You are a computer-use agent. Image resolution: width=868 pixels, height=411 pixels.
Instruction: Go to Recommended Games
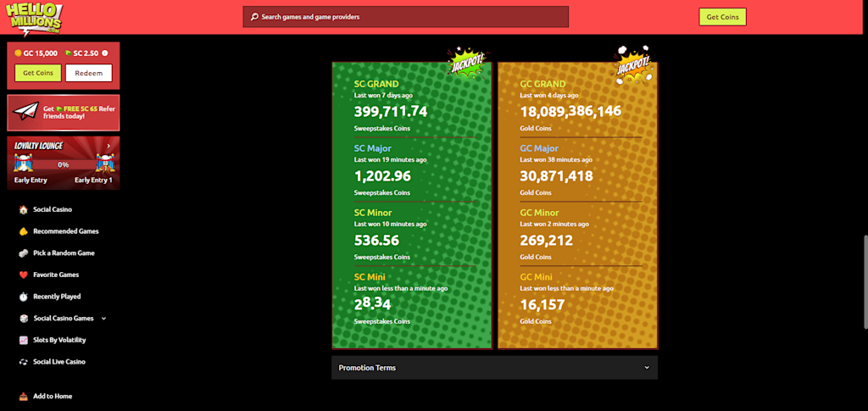[x=66, y=231]
